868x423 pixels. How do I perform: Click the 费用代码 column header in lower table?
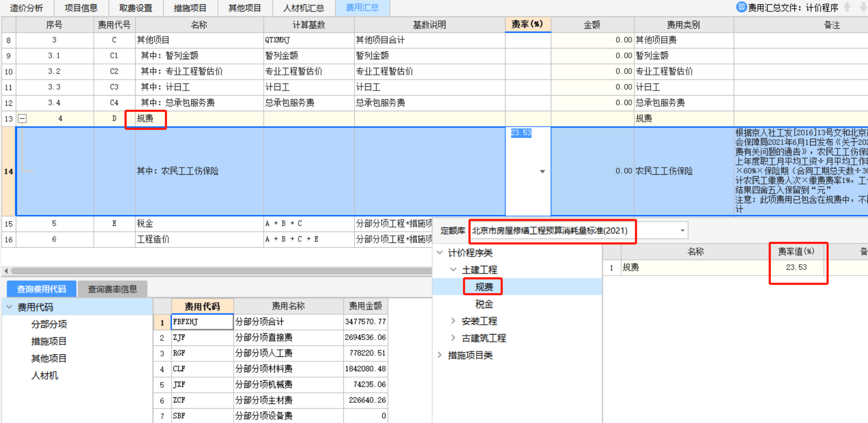click(x=203, y=306)
